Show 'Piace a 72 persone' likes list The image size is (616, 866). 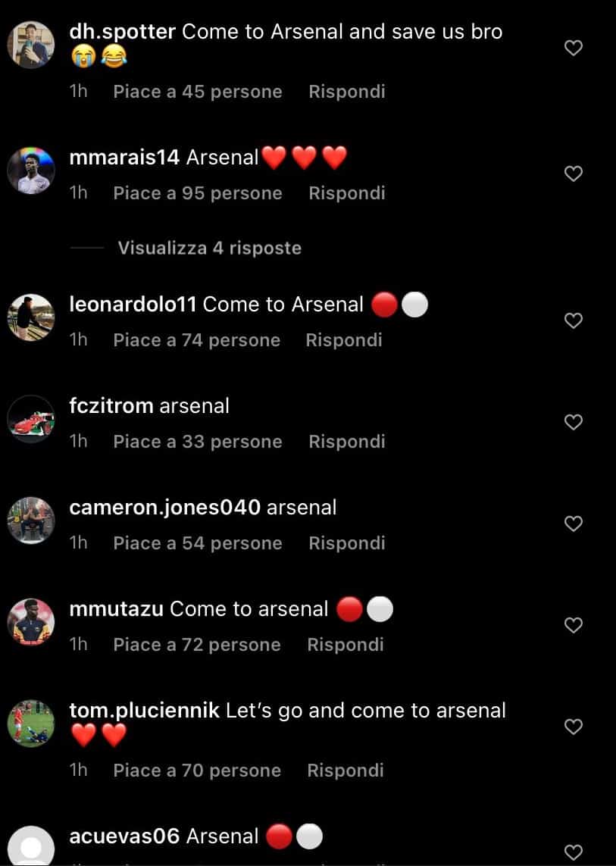point(197,645)
